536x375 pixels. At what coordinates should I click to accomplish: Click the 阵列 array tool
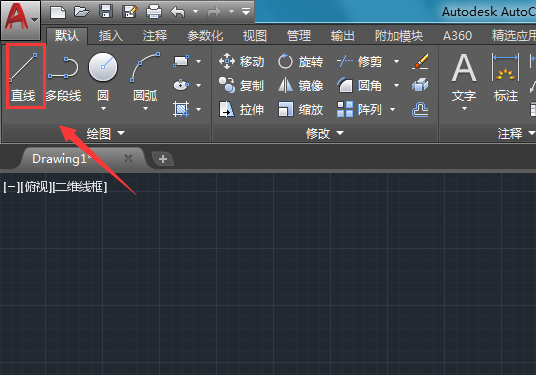pyautogui.click(x=359, y=109)
